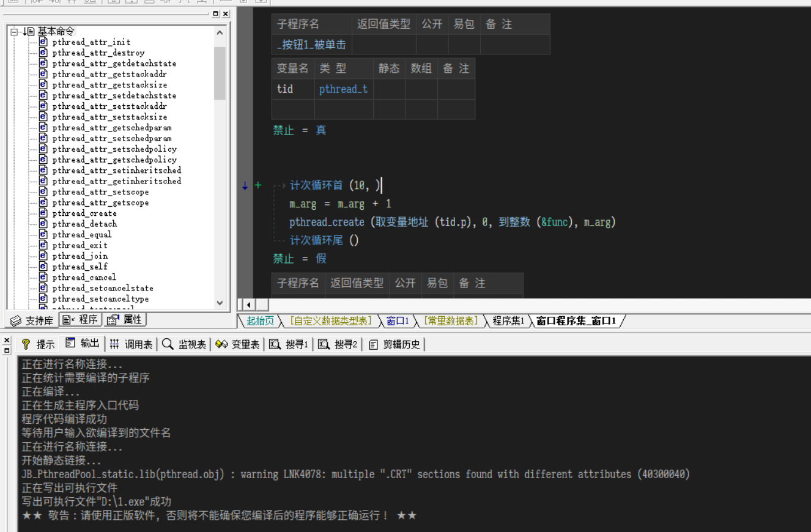Click the 搜寻1 search results icon

pyautogui.click(x=275, y=344)
